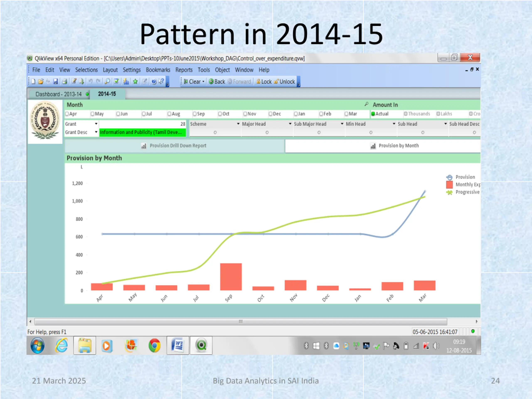Click the Edit Script toolbar icon
The image size is (532, 399).
point(74,81)
